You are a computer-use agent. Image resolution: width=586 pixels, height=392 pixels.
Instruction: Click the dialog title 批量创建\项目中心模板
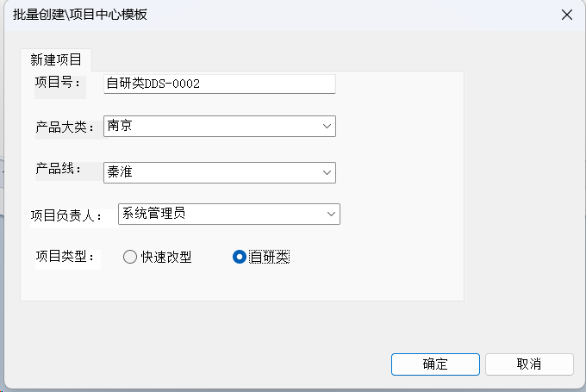tap(80, 15)
